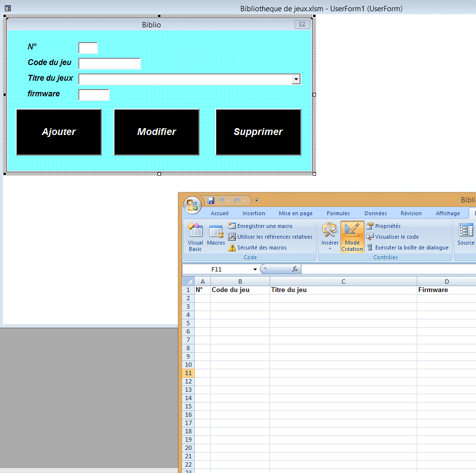Screen dimensions: 476x473
Task: Click the Modifier button on UserForm
Action: coord(157,132)
